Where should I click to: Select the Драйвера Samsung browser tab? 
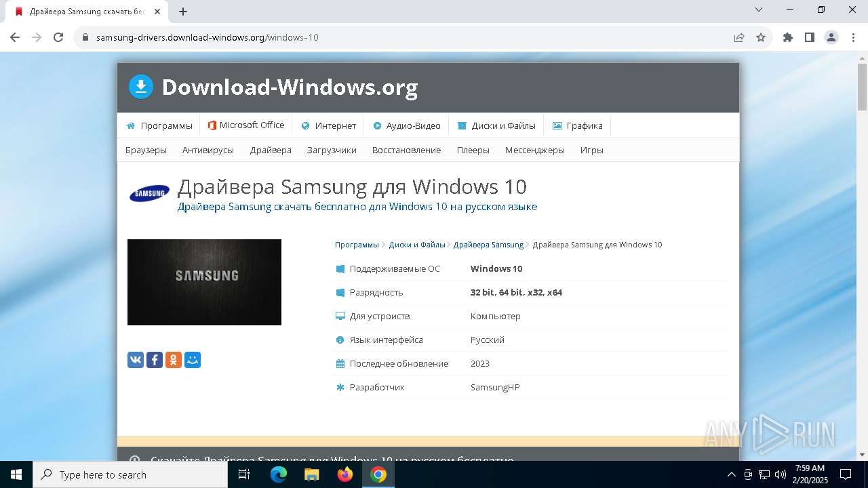click(88, 12)
